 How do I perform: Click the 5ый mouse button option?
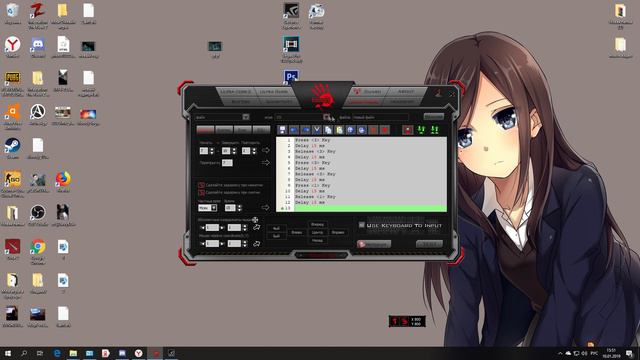276,236
